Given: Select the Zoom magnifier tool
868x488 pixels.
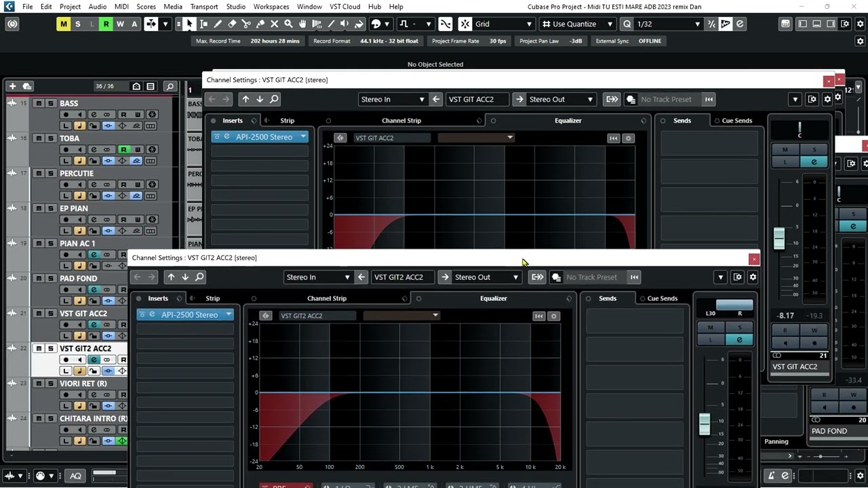Looking at the screenshot, I should coord(288,24).
